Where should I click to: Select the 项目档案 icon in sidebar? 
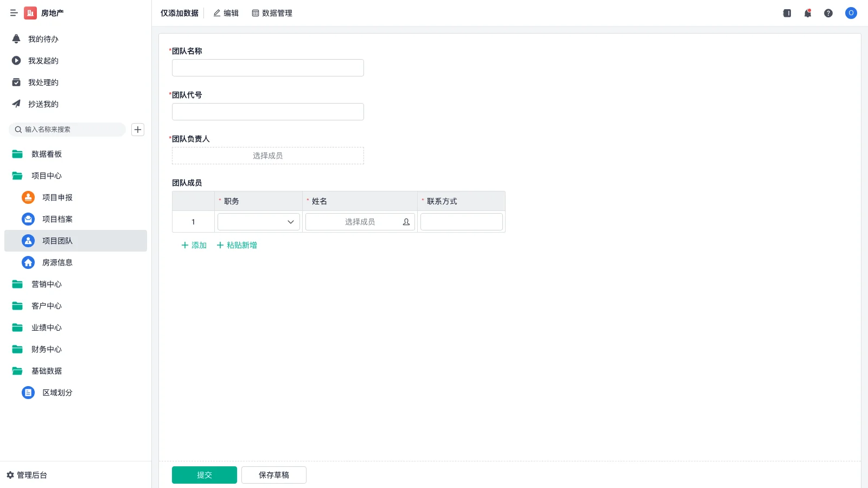click(28, 219)
